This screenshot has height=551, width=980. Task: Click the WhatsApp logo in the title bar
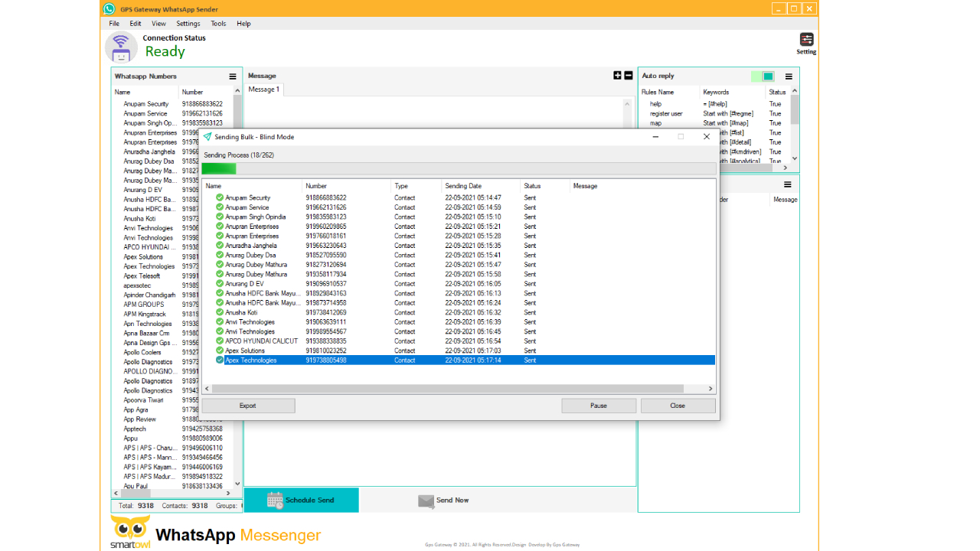click(109, 8)
